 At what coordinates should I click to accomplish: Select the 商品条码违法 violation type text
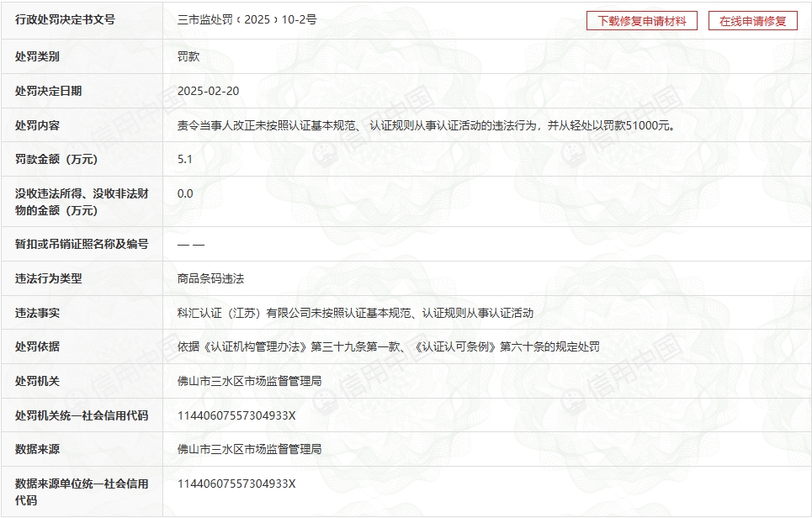point(210,278)
